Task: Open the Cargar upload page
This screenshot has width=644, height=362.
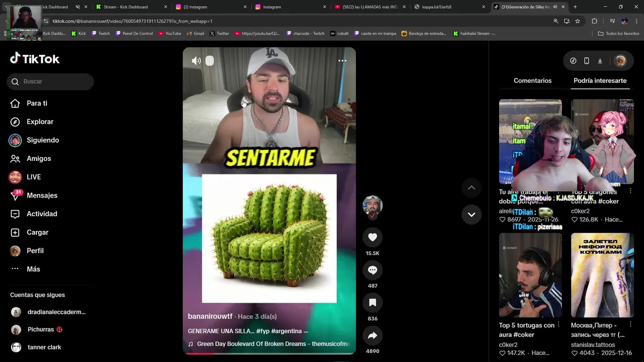Action: tap(30, 232)
